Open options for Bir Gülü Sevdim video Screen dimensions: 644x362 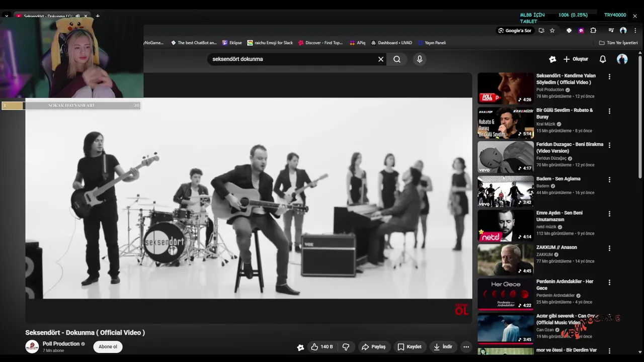(x=609, y=111)
